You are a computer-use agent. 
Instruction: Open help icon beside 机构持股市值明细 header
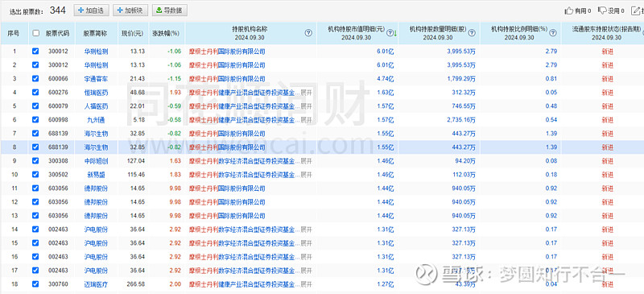(390, 33)
